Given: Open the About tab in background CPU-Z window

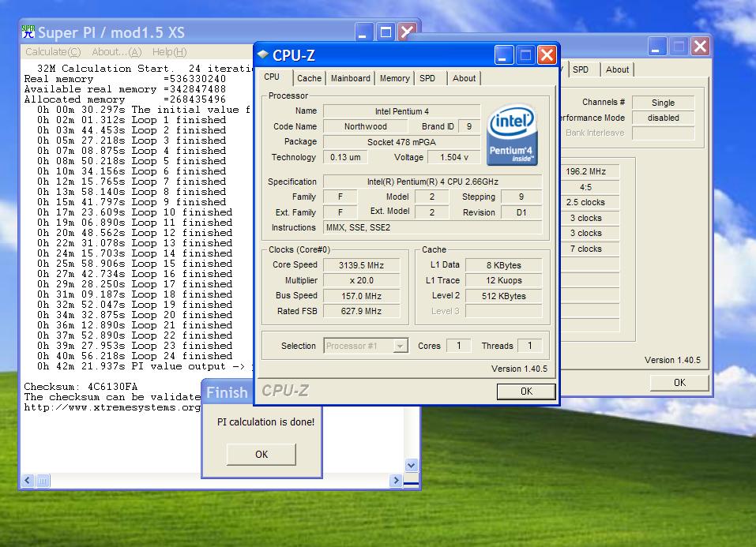Looking at the screenshot, I should pos(617,69).
